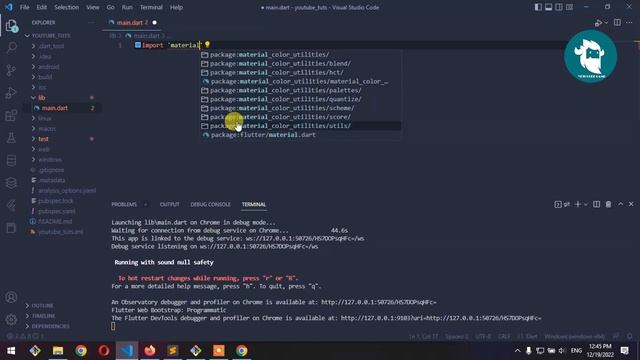Click the import code line in editor

(x=172, y=45)
